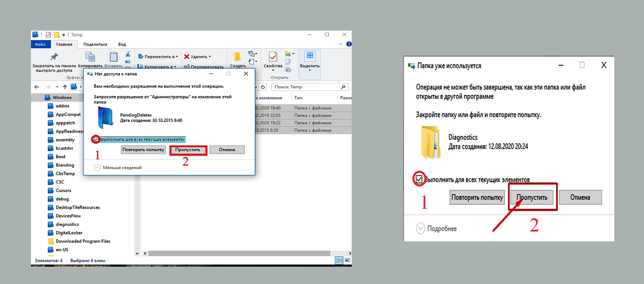Click Пропустить in the Diagnostics dialog
The height and width of the screenshot is (284, 644).
point(532,198)
